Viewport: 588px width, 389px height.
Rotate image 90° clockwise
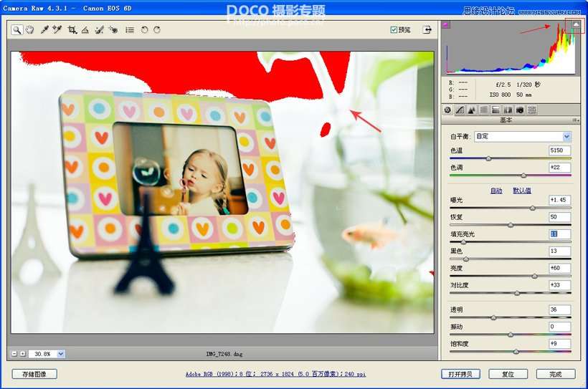click(156, 30)
